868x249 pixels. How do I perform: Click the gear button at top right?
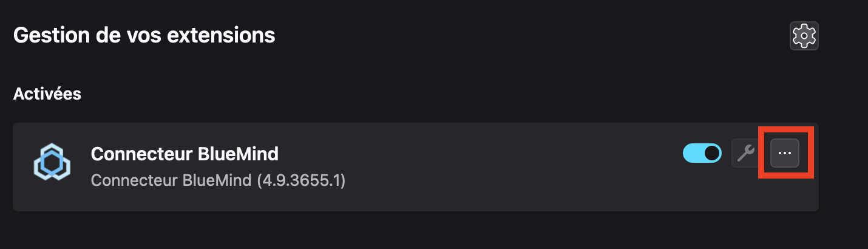pos(804,36)
